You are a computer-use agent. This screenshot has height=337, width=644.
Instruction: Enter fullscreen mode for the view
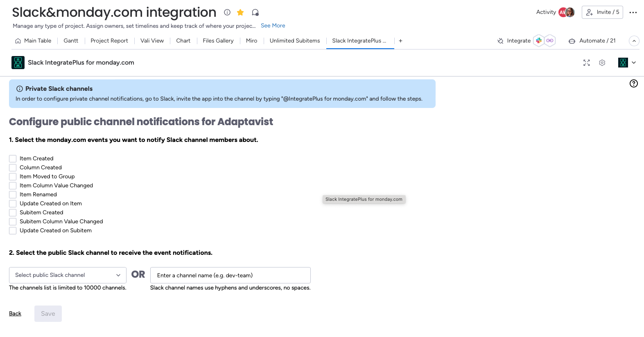point(587,63)
